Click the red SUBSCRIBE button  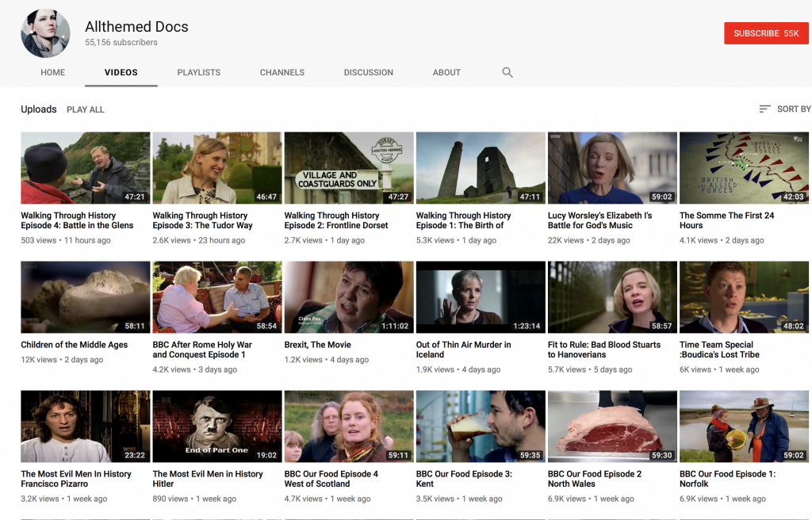(766, 33)
